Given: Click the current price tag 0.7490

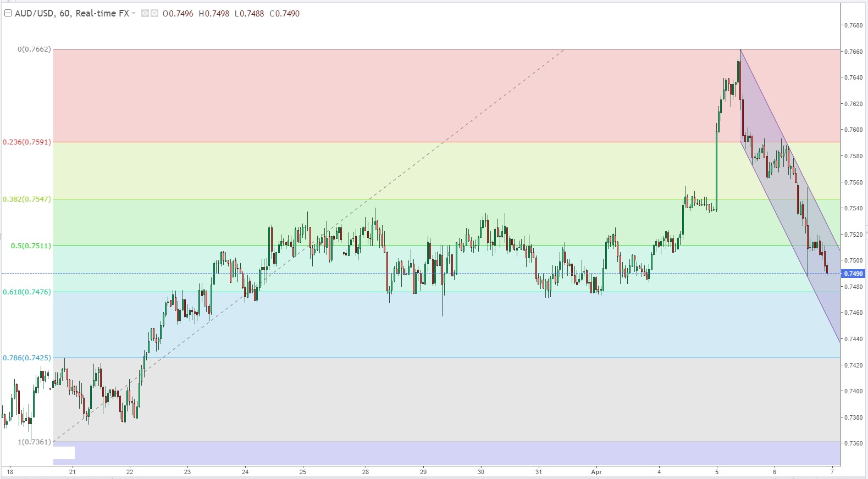Looking at the screenshot, I should click(853, 274).
